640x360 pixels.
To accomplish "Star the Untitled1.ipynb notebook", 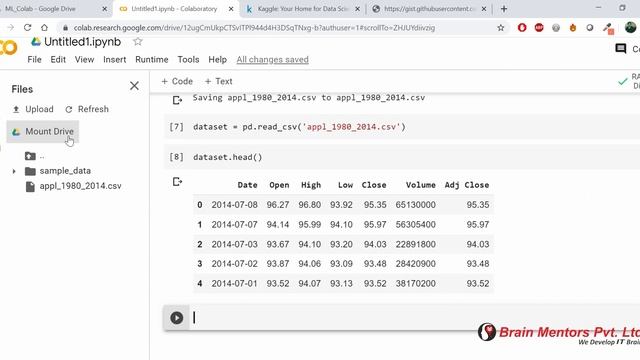I will click(x=138, y=42).
